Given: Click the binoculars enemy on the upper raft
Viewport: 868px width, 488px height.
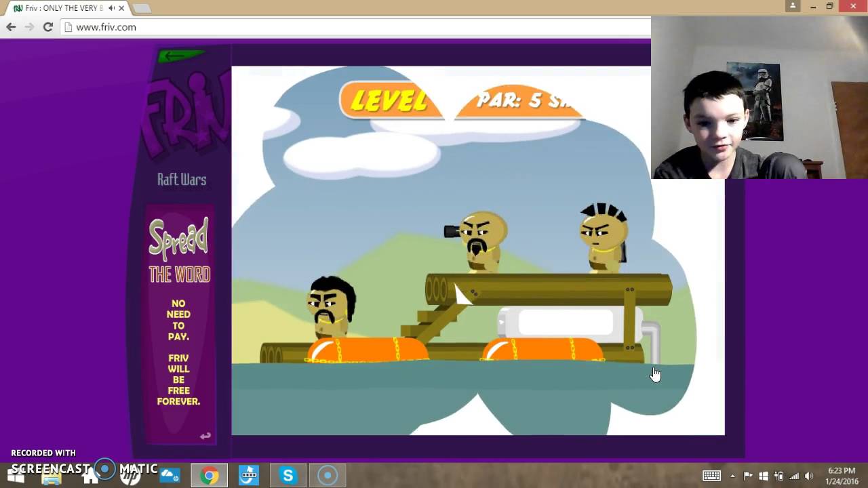Looking at the screenshot, I should (477, 241).
